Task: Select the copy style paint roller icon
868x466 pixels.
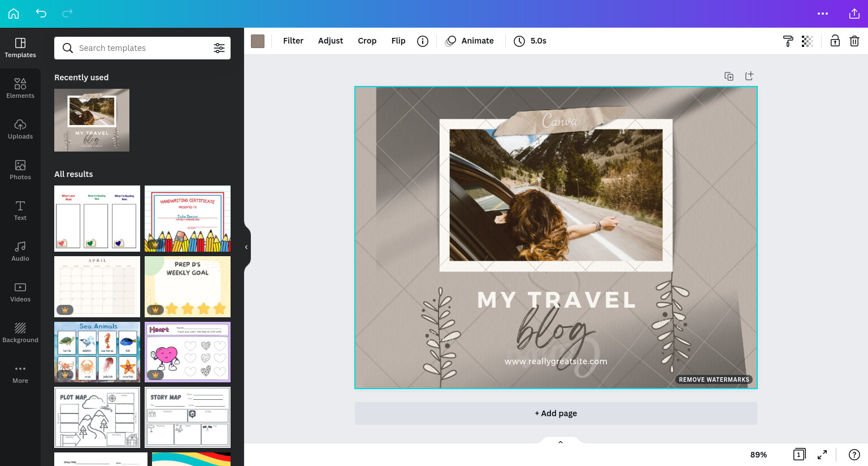Action: coord(788,41)
